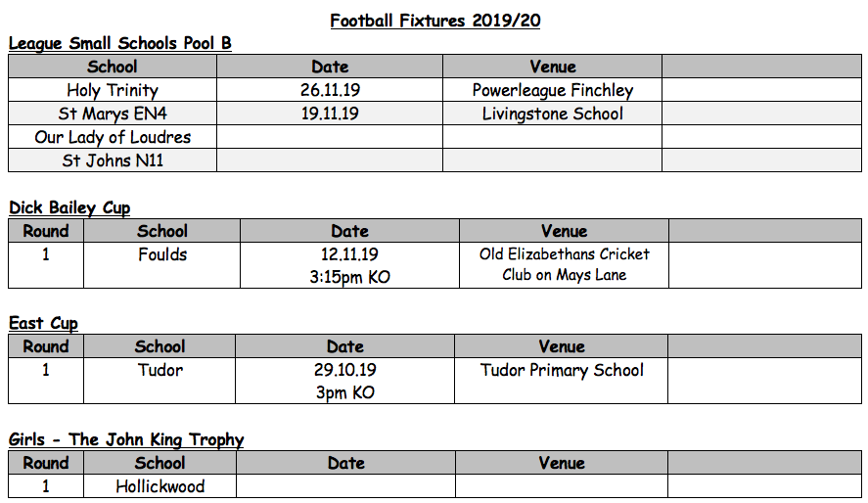The image size is (868, 503).
Task: Click the "Football Fixtures 2019/20" title
Action: (x=434, y=21)
